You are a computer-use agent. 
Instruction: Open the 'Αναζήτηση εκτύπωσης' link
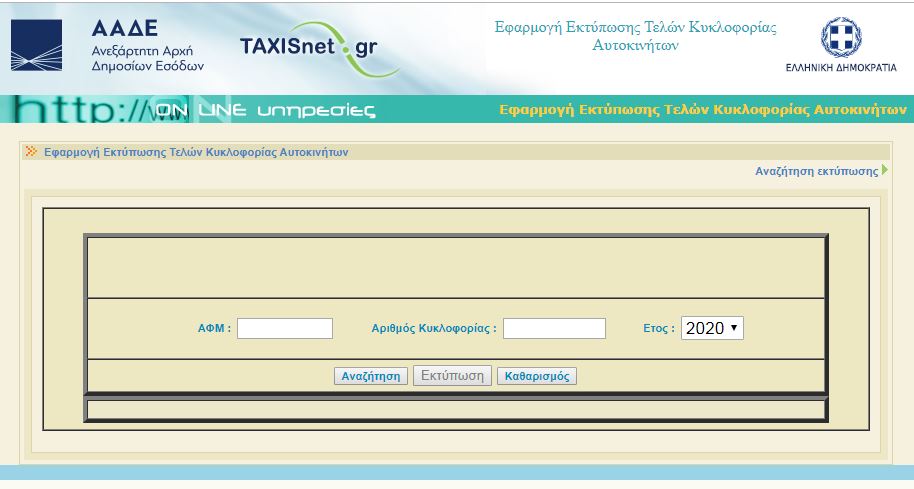tap(816, 171)
